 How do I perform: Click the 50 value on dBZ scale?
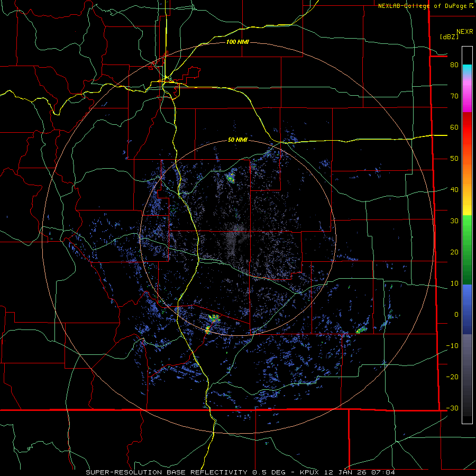(x=454, y=159)
